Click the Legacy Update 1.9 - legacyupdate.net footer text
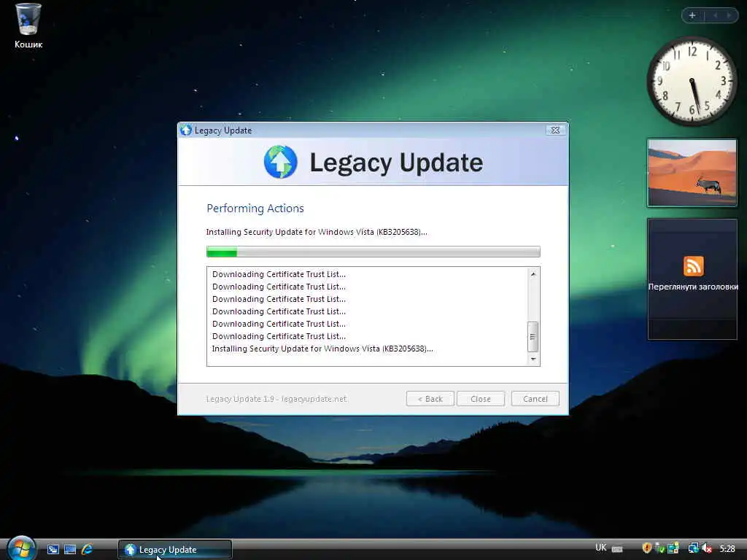This screenshot has width=747, height=560. 276,399
